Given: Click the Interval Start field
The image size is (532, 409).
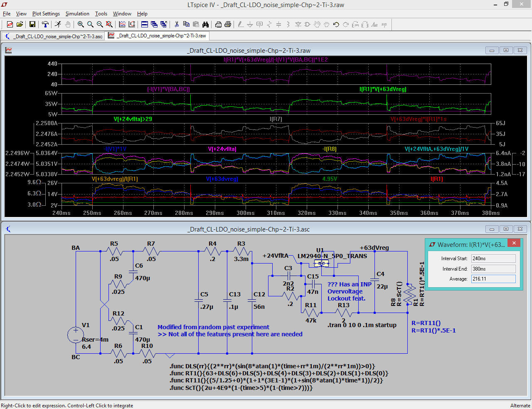Looking at the screenshot, I should [493, 259].
